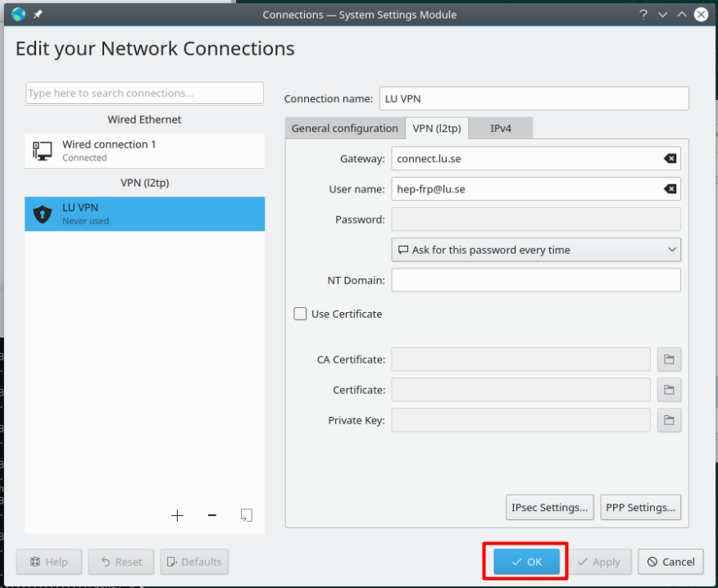
Task: Confirm changes with OK button
Action: tap(526, 562)
